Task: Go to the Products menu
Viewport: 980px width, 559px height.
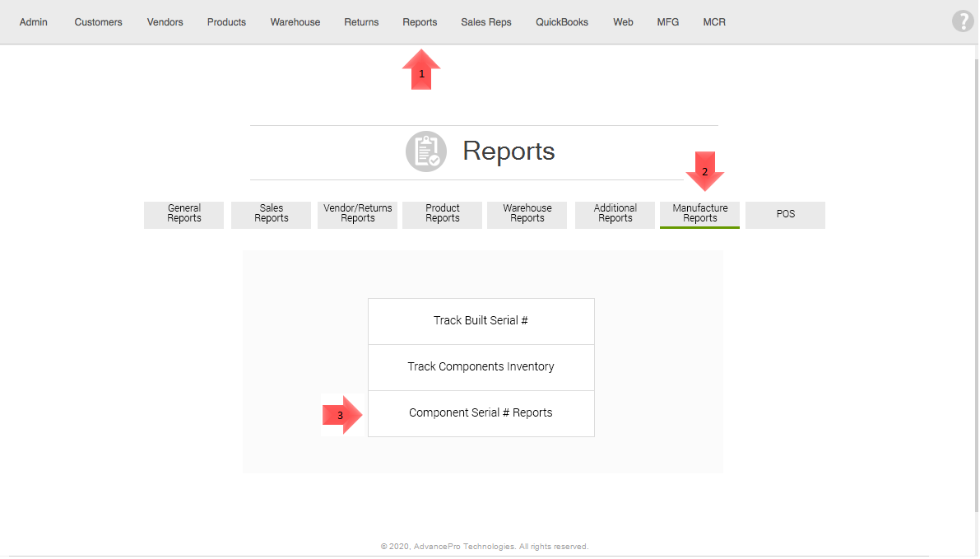Action: pyautogui.click(x=226, y=22)
